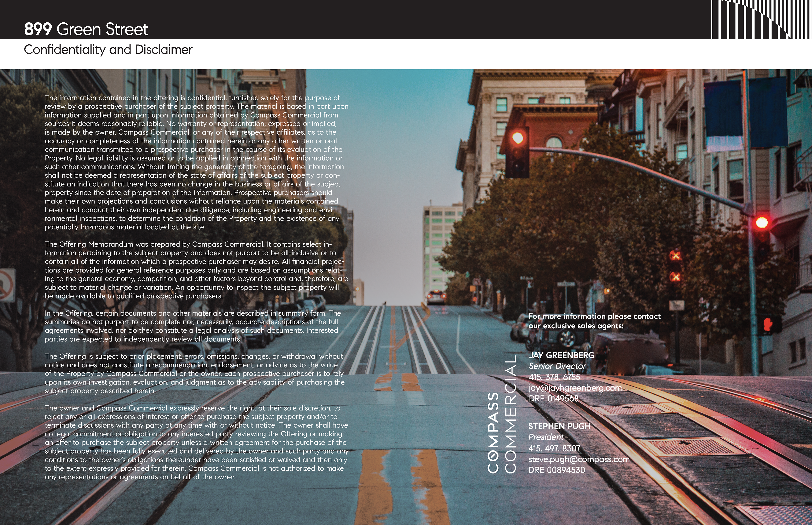The image size is (812, 525).
Task: Click paragraph starting 'In the Offering, certain documents'
Action: tap(193, 326)
